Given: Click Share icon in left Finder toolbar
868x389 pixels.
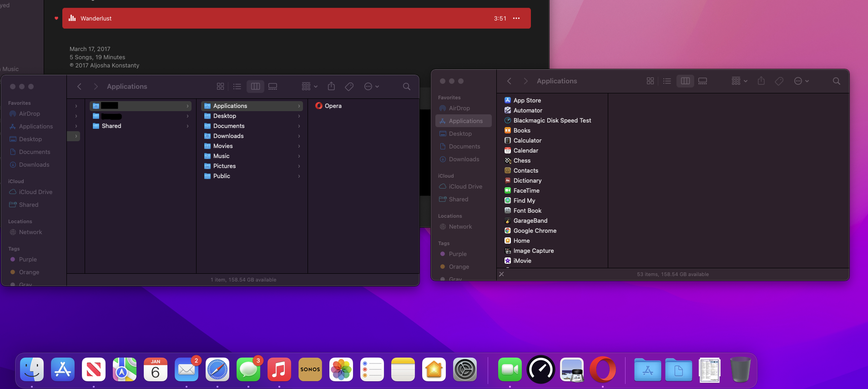Looking at the screenshot, I should pyautogui.click(x=331, y=86).
